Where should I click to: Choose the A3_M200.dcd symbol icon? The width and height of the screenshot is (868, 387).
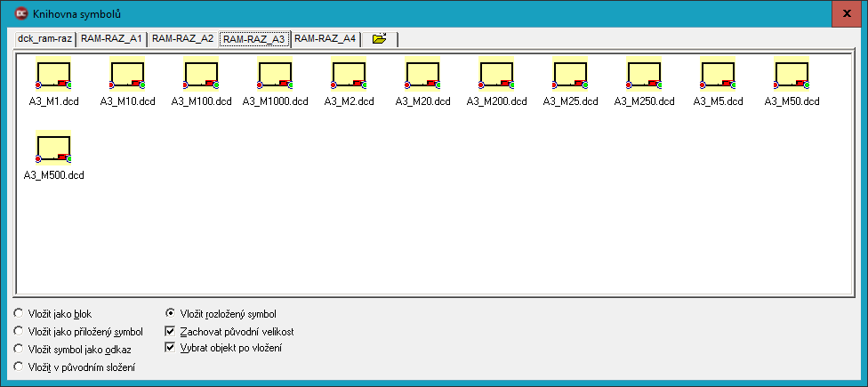[x=496, y=74]
